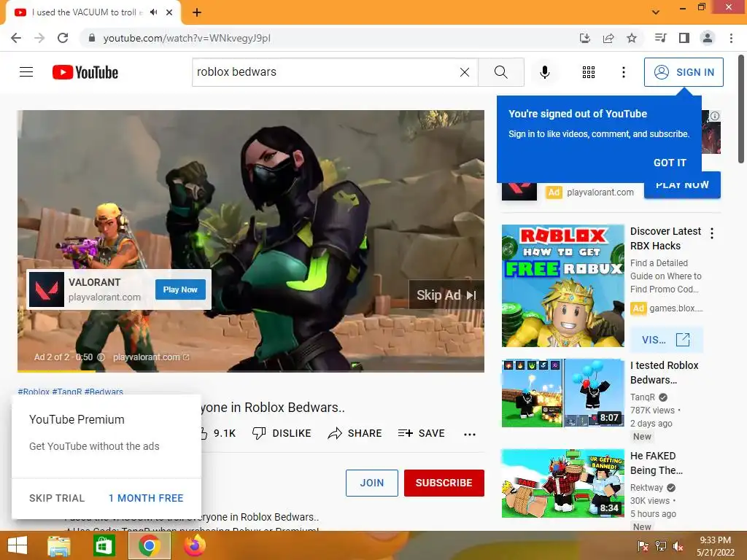Screen dimensions: 747x560
Task: Click the sidebar PLAY NOW ad button
Action: [682, 184]
